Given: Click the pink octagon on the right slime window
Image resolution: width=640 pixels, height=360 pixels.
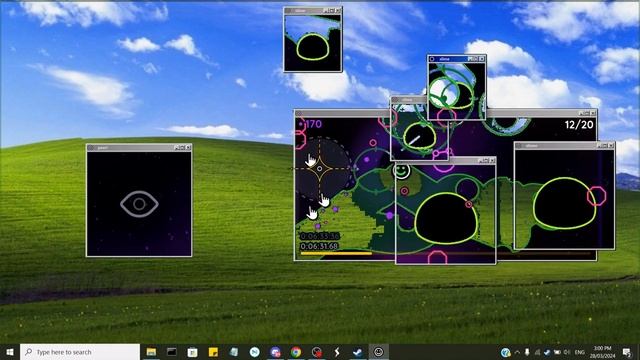Looking at the screenshot, I should tap(596, 196).
